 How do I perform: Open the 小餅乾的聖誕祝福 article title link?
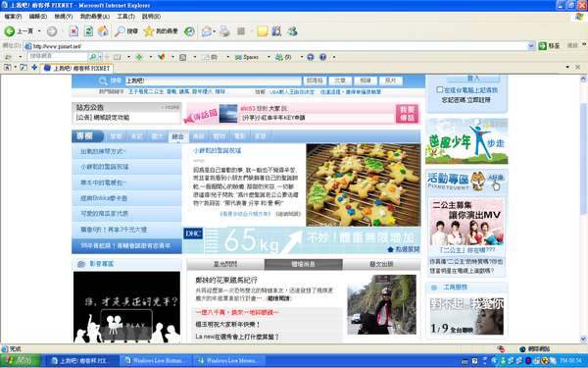click(218, 150)
